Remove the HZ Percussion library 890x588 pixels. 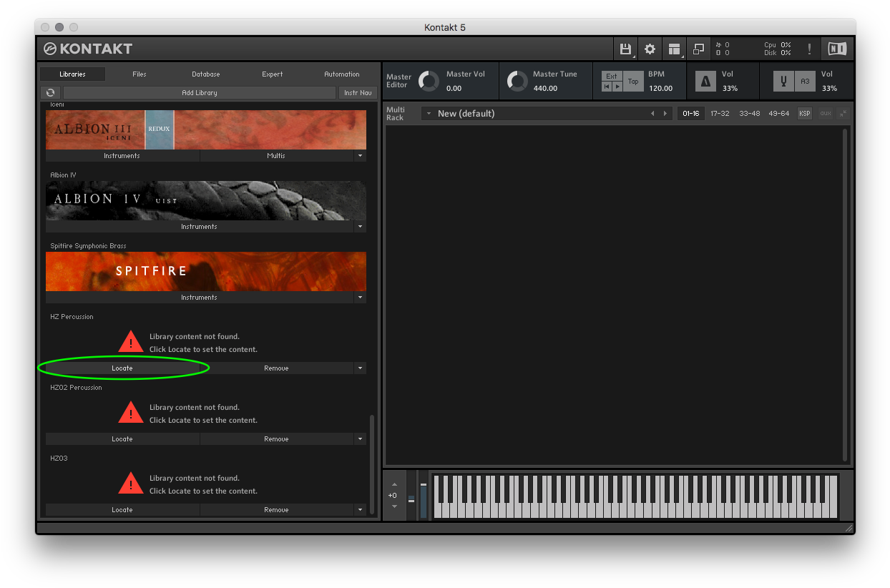276,368
